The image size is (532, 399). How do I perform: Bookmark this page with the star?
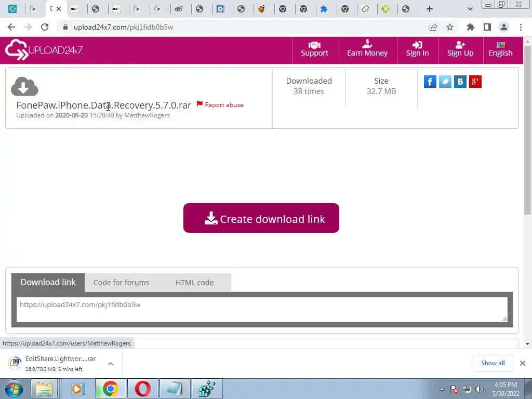pos(450,27)
